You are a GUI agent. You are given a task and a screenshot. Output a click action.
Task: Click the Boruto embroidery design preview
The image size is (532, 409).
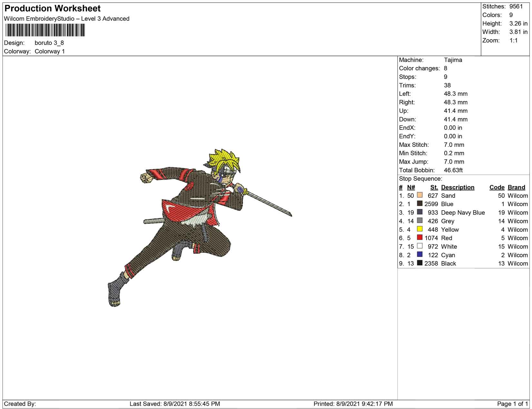pos(200,228)
